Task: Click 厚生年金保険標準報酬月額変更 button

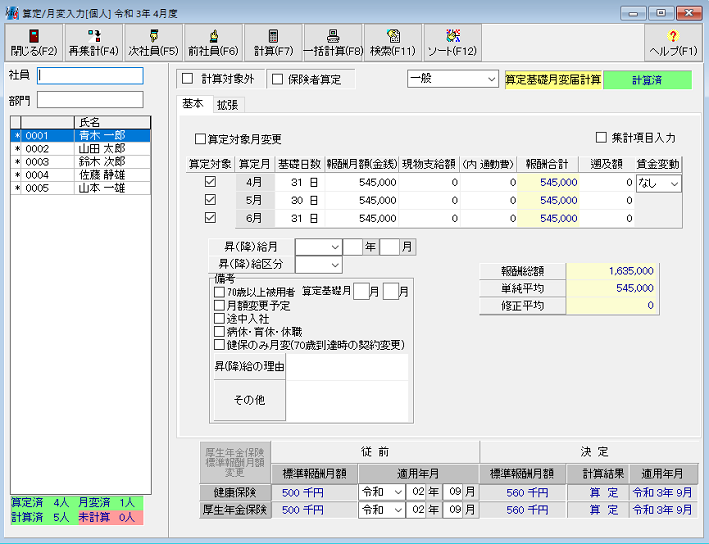Action: coord(233,461)
